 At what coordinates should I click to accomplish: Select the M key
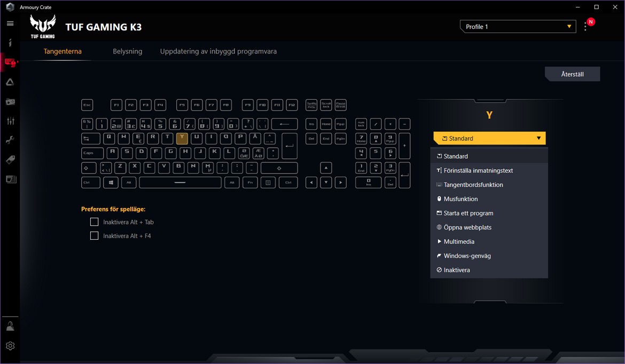(208, 168)
